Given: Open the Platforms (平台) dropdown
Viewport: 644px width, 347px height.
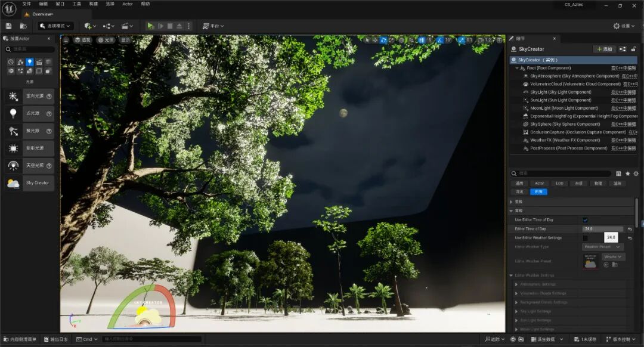Looking at the screenshot, I should [x=213, y=26].
